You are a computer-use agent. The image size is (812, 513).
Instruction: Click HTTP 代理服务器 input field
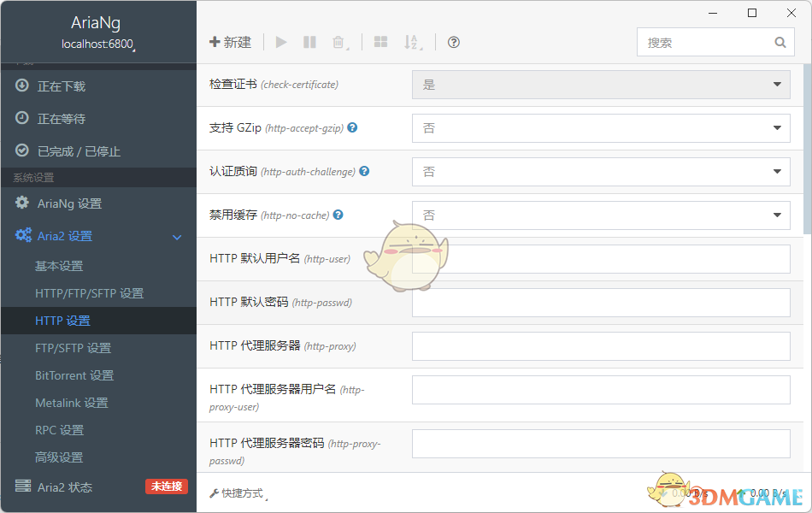[601, 345]
